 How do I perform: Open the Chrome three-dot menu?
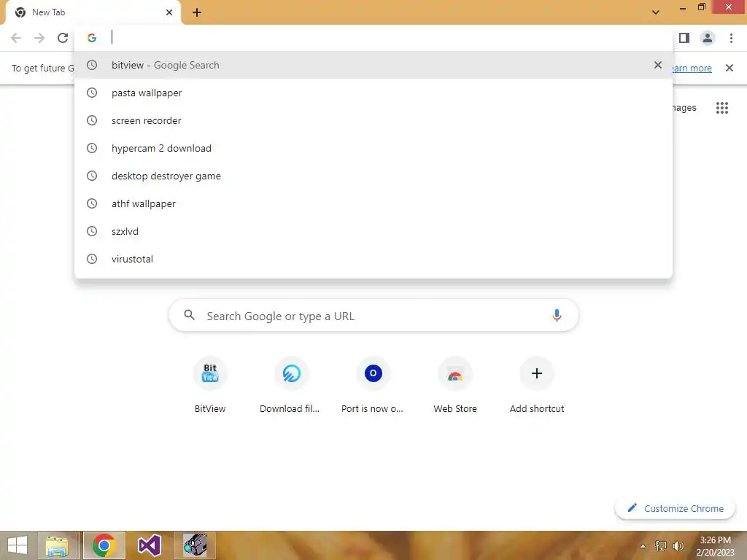click(731, 38)
